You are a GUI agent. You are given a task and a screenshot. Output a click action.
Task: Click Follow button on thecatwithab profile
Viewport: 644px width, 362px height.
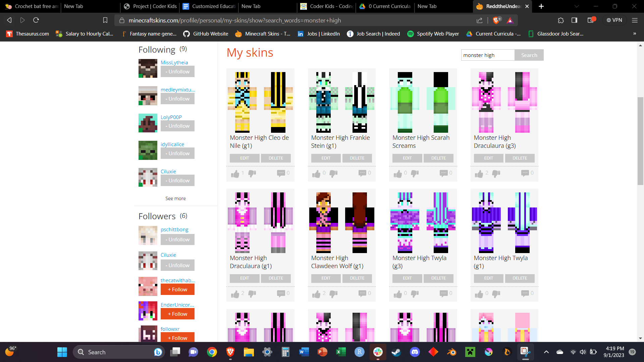tap(177, 289)
